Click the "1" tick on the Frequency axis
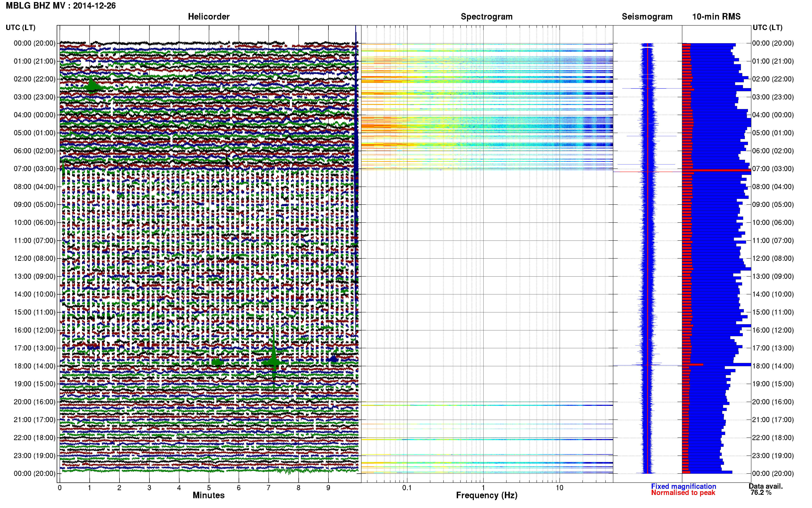The height and width of the screenshot is (508, 812). [483, 487]
